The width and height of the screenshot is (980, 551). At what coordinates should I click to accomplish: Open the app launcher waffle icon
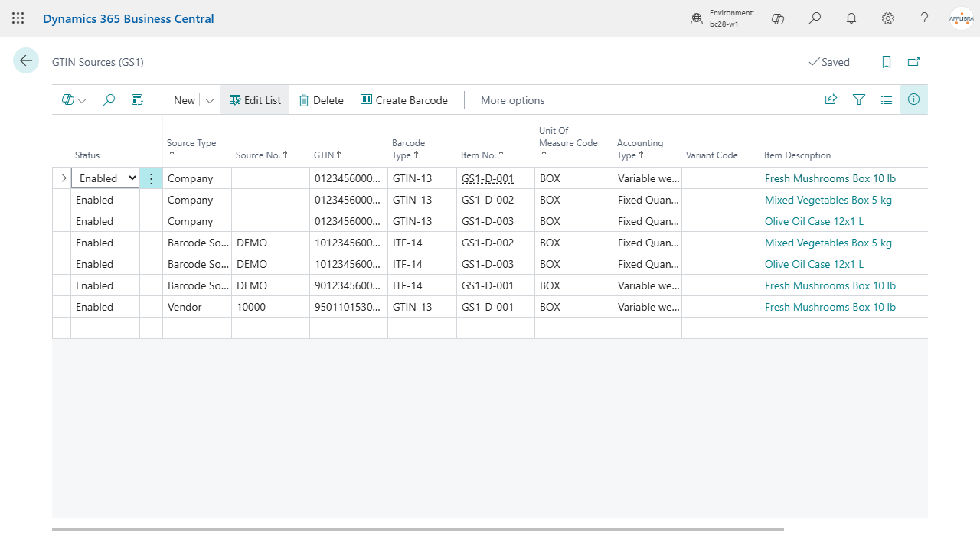(x=18, y=18)
